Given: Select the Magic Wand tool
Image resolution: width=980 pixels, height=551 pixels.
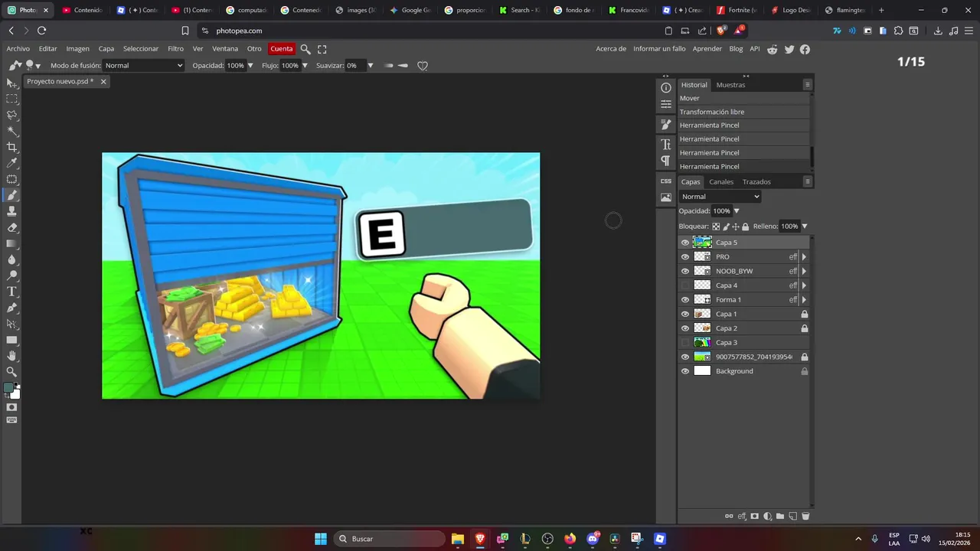Looking at the screenshot, I should [x=11, y=131].
